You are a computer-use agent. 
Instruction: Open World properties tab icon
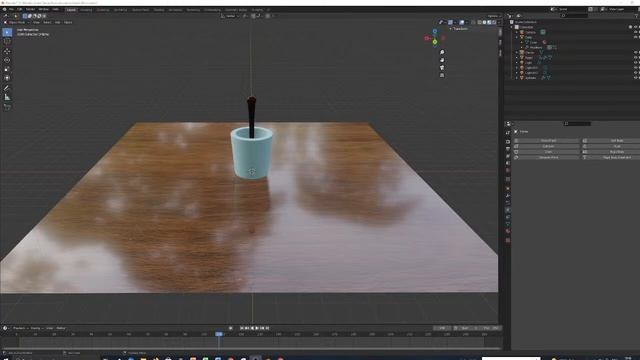click(508, 170)
